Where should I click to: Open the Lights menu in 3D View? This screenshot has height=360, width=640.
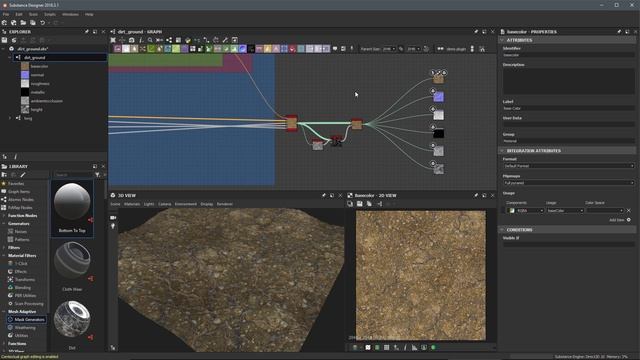pyautogui.click(x=149, y=204)
